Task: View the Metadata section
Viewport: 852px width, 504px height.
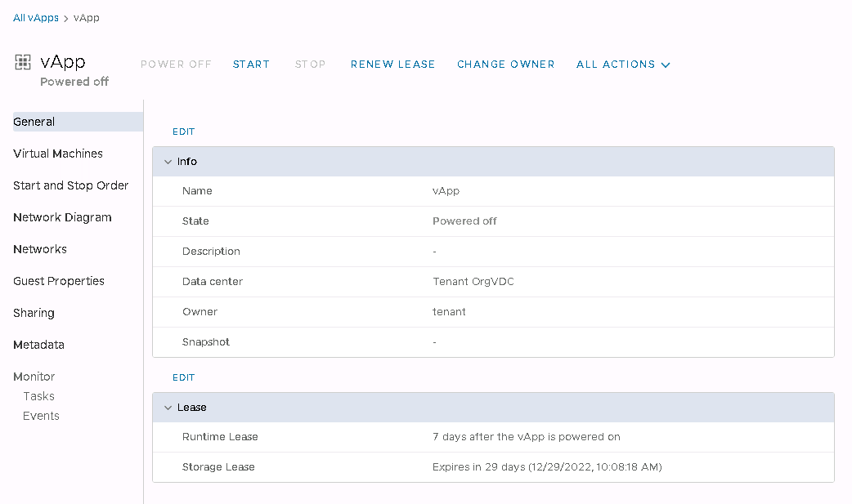Action: point(38,345)
